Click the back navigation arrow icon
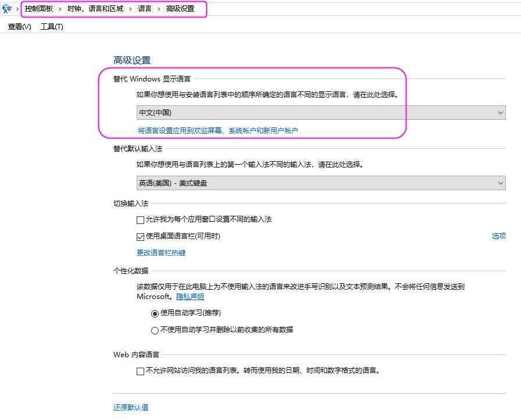521x420 pixels. click(x=6, y=9)
